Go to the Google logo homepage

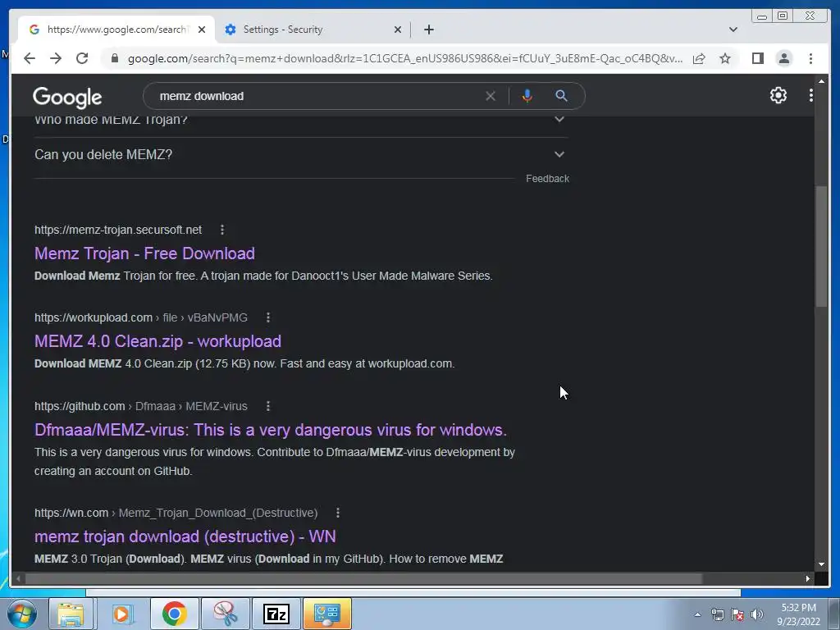(x=67, y=97)
